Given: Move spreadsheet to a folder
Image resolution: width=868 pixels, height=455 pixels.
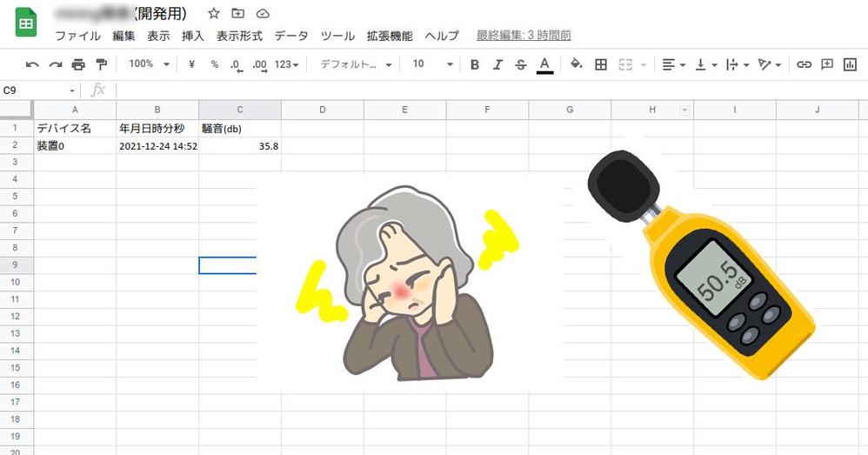Looking at the screenshot, I should click(238, 13).
